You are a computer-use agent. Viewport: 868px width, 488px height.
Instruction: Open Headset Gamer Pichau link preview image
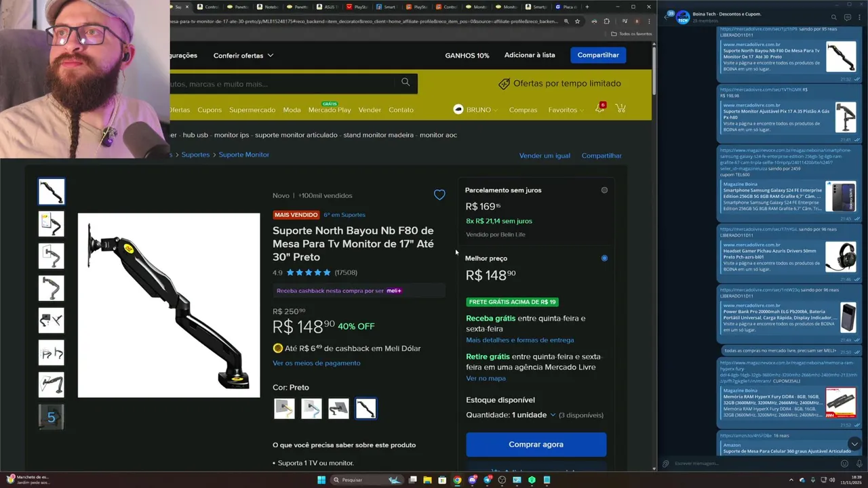pos(841,256)
